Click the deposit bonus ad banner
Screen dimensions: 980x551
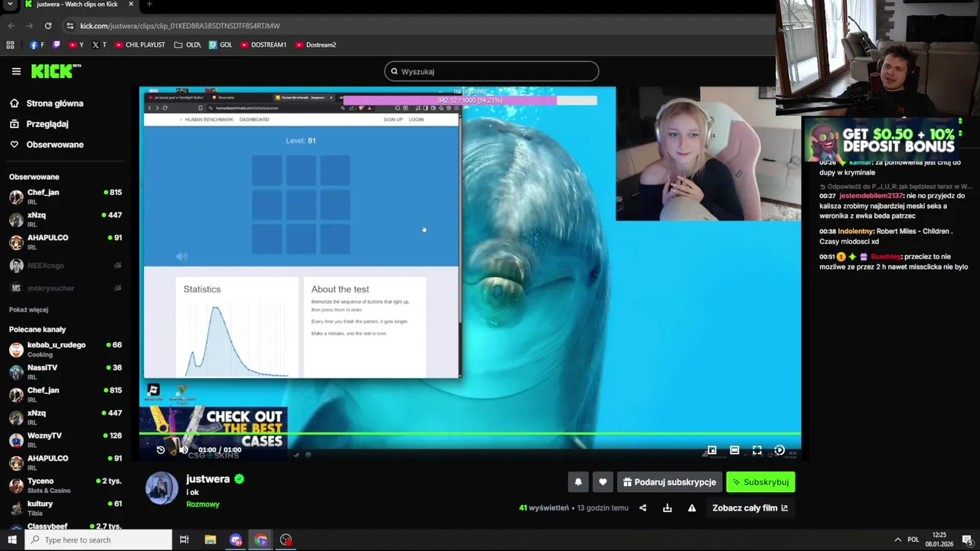886,139
